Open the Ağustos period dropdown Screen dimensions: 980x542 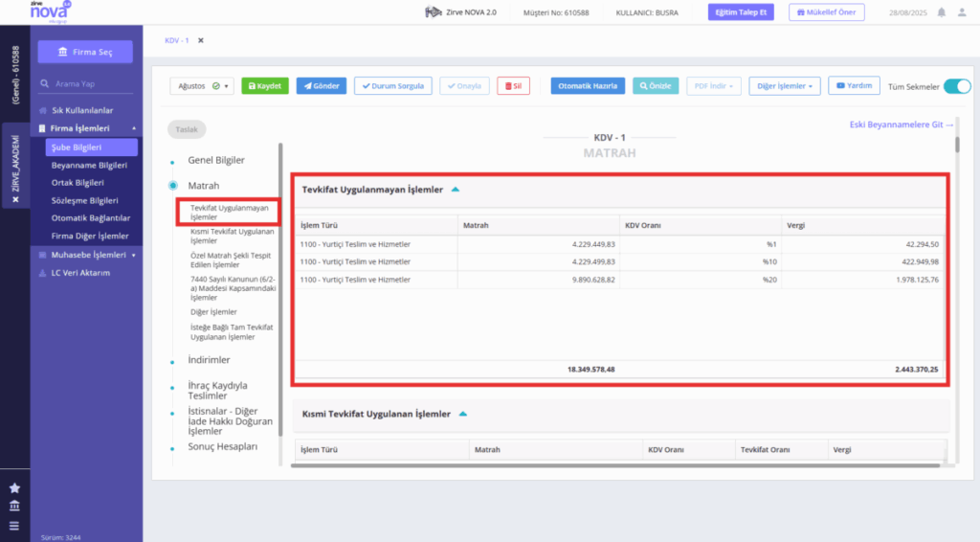[x=202, y=86]
